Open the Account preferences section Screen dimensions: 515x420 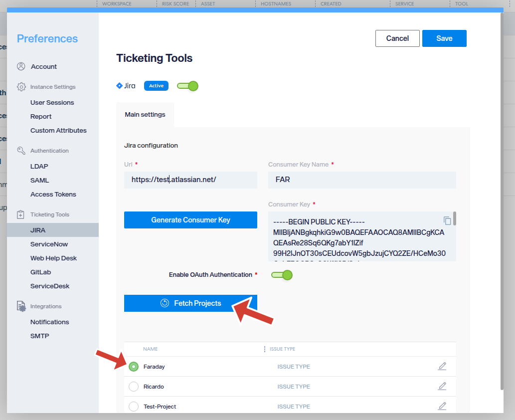click(x=44, y=67)
